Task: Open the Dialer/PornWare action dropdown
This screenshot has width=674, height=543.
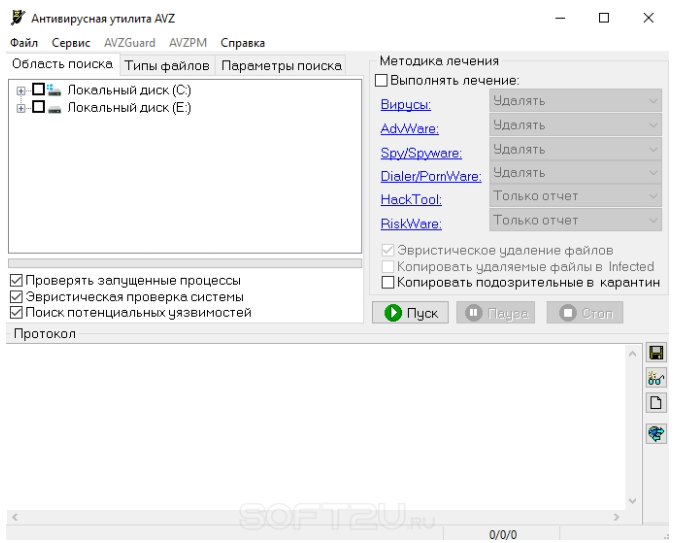Action: tap(575, 173)
